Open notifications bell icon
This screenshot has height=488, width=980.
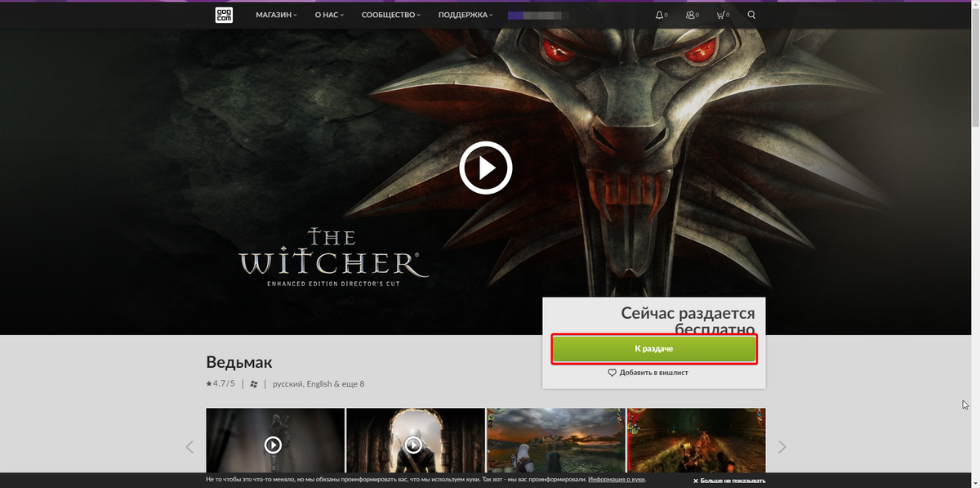point(661,15)
